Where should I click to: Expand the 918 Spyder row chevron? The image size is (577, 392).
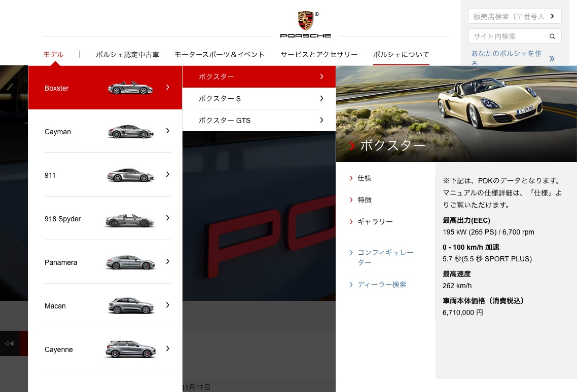pyautogui.click(x=168, y=218)
